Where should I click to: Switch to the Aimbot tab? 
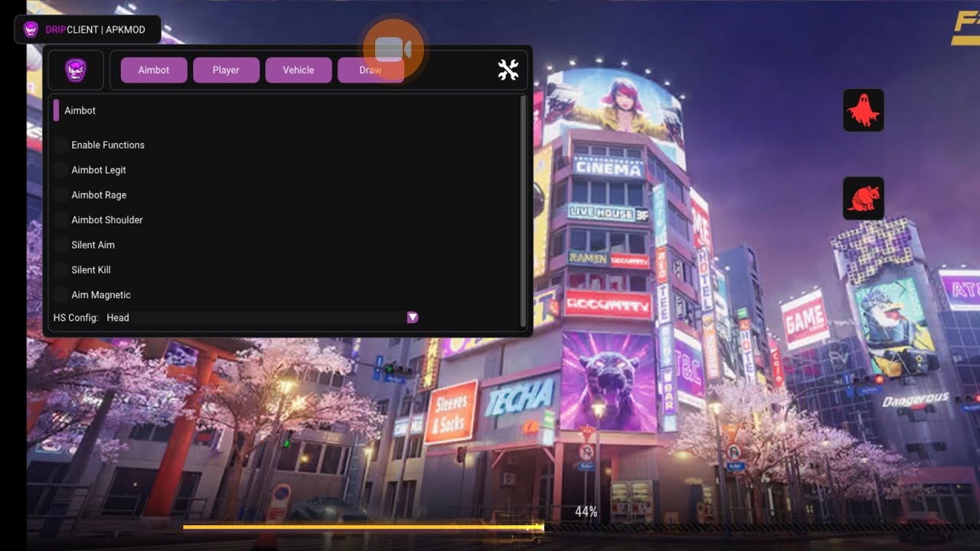click(x=154, y=70)
